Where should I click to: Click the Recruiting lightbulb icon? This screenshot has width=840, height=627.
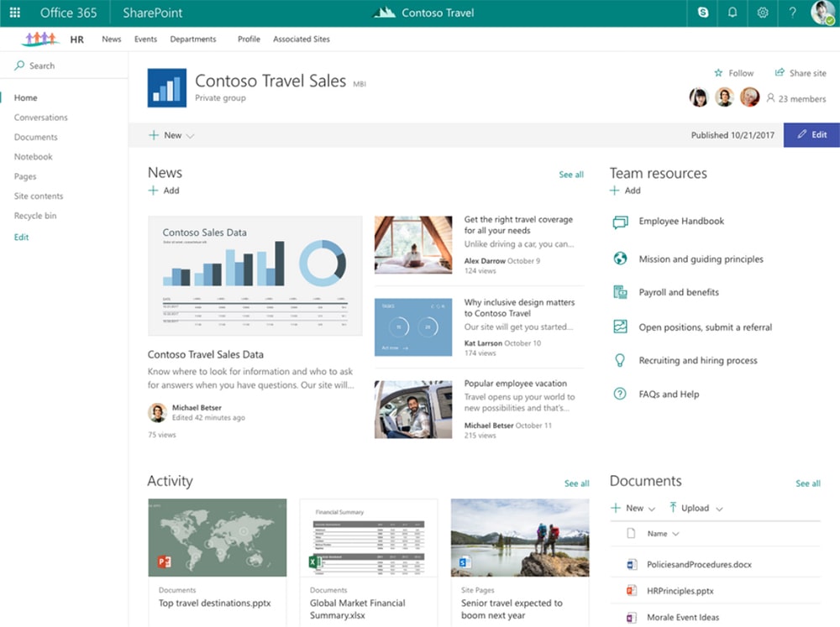[x=620, y=360]
